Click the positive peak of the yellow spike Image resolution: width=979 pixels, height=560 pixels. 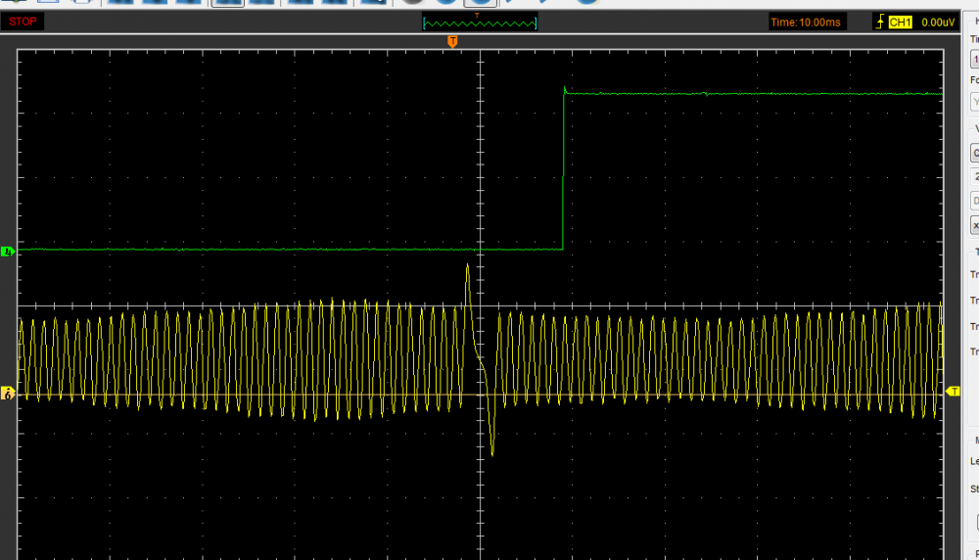point(468,265)
